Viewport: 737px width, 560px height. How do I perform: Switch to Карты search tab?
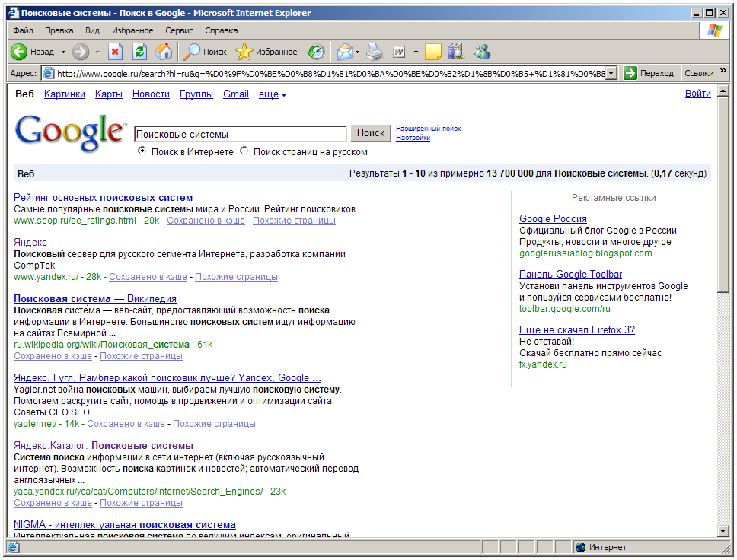[109, 94]
